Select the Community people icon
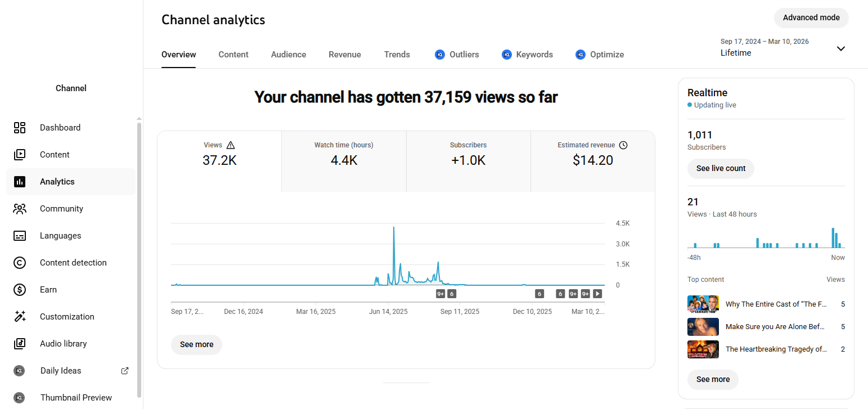 pos(20,209)
